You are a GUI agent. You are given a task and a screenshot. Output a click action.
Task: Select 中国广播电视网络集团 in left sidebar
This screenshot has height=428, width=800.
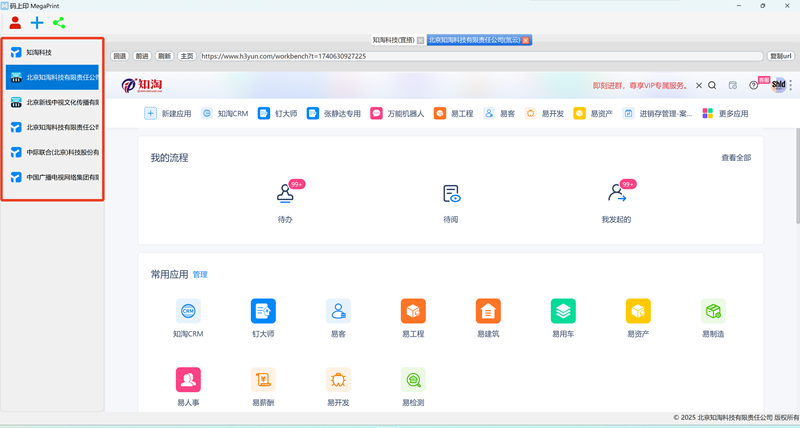53,177
